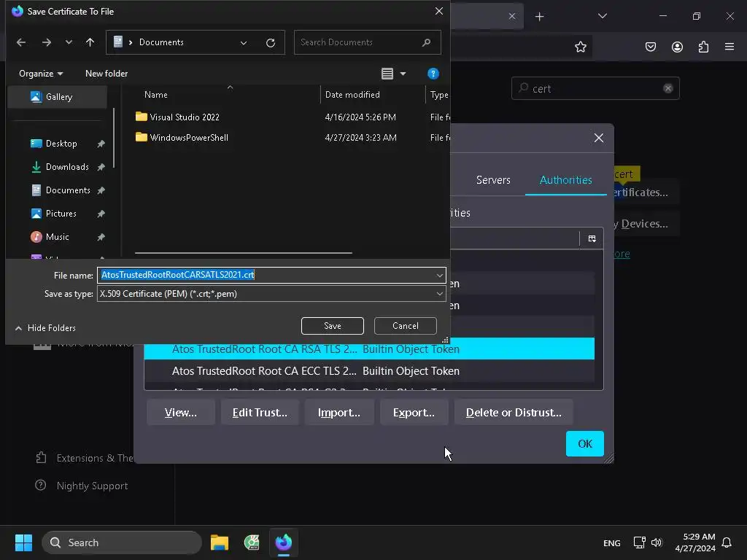
Task: Go back in Save dialog navigation
Action: [x=21, y=42]
